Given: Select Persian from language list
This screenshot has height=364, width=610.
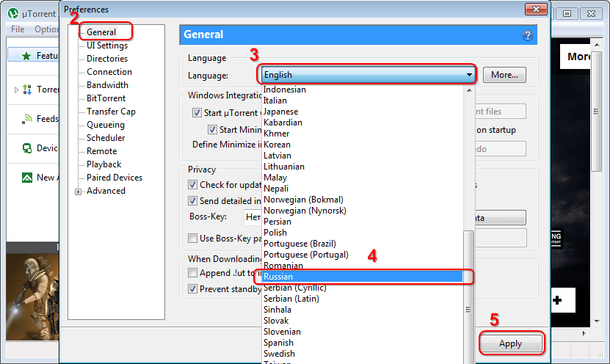Looking at the screenshot, I should (x=363, y=222).
